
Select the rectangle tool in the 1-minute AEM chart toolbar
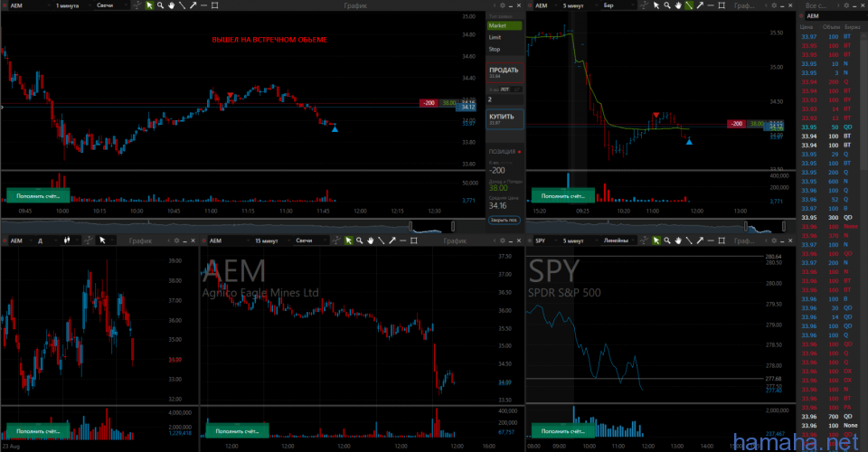coord(215,5)
